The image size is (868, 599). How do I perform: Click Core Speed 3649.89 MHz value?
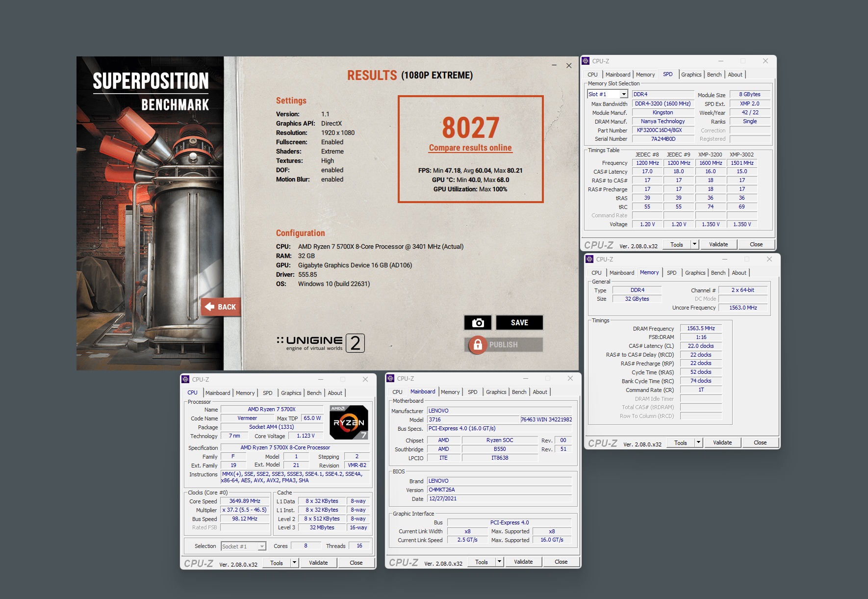245,501
